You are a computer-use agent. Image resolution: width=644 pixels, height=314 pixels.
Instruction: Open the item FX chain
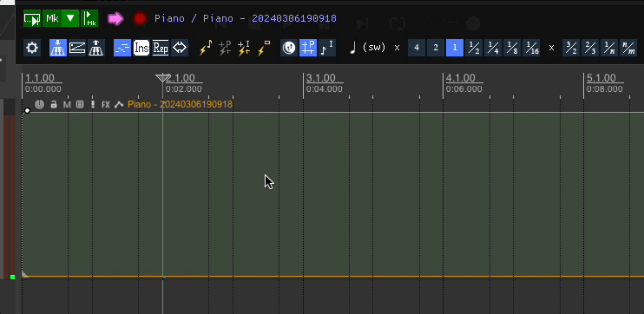[106, 105]
